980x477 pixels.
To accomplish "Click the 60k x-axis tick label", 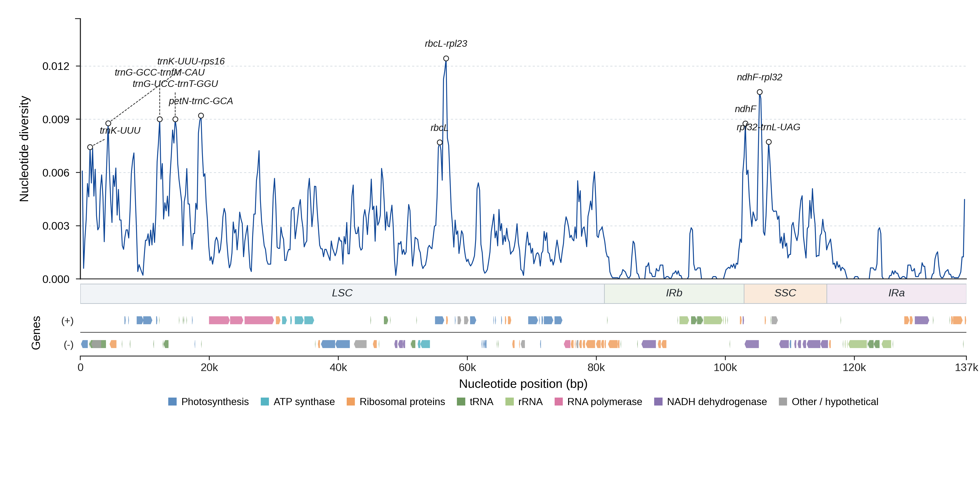I will (x=467, y=368).
